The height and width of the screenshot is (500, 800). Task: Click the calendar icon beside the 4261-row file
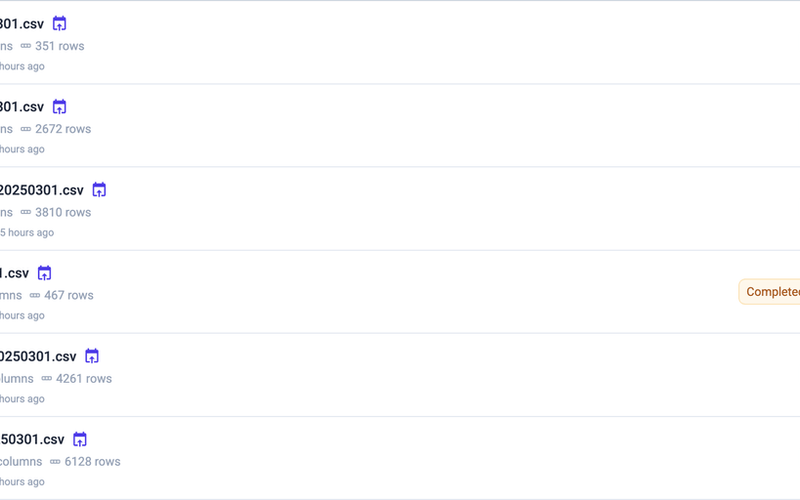click(92, 356)
